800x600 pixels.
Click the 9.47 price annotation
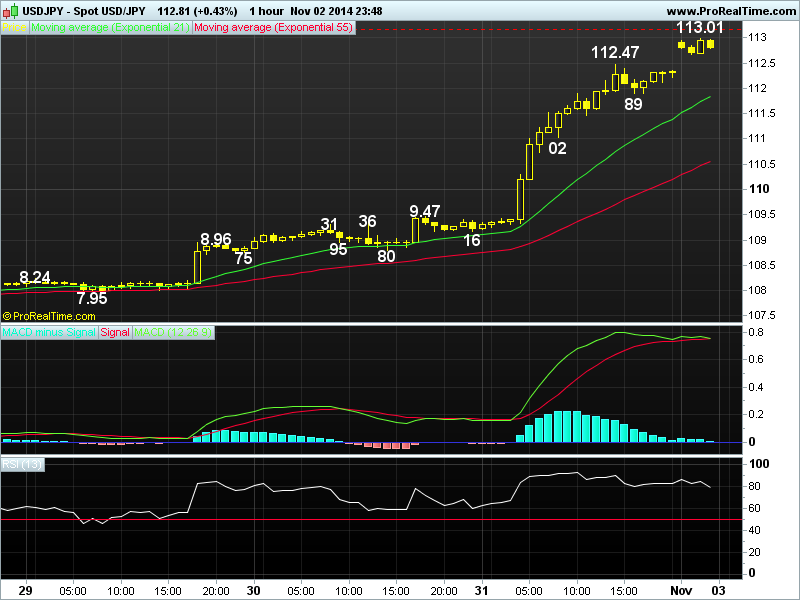coord(424,211)
